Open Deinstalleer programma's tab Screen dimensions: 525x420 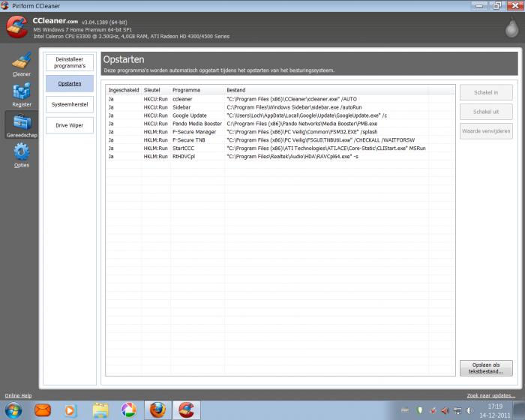tap(70, 63)
